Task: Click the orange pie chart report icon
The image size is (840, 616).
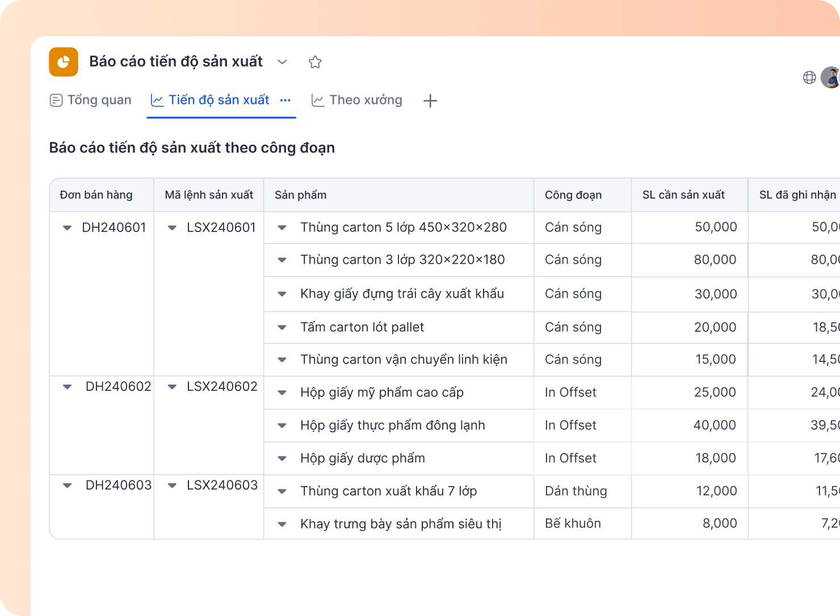Action: 64,62
